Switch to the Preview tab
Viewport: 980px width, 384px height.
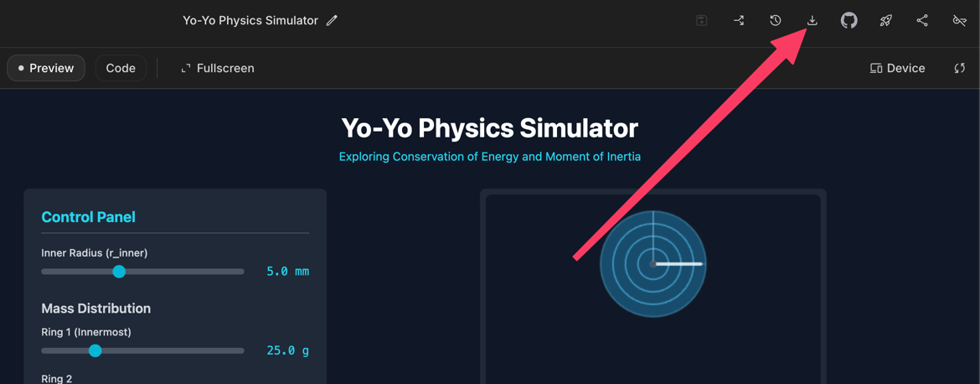[x=46, y=68]
